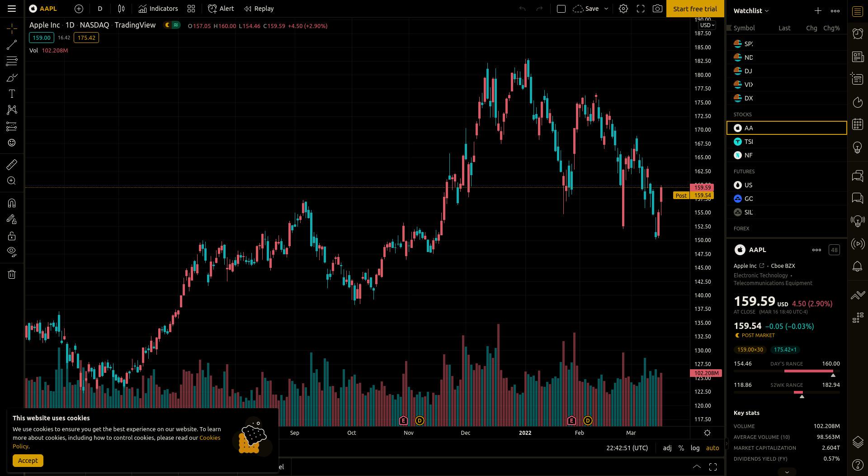Viewport: 868px width, 476px height.
Task: Open the economic calendar icon
Action: pos(858,124)
